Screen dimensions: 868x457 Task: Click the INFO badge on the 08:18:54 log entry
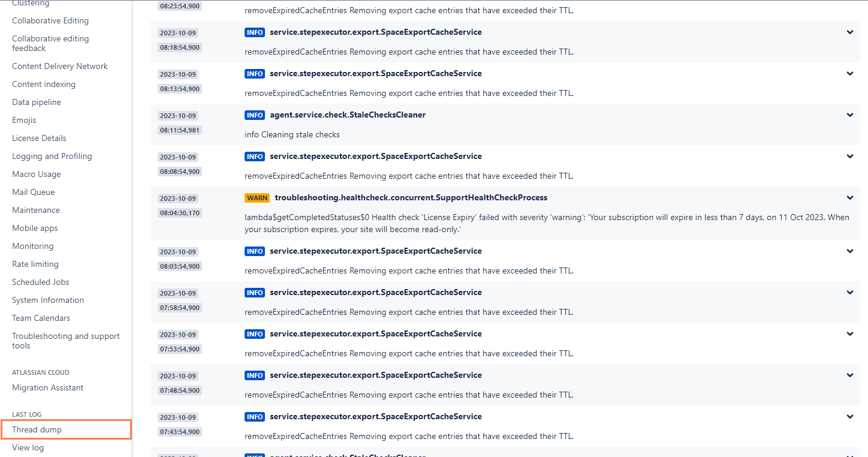[x=254, y=32]
